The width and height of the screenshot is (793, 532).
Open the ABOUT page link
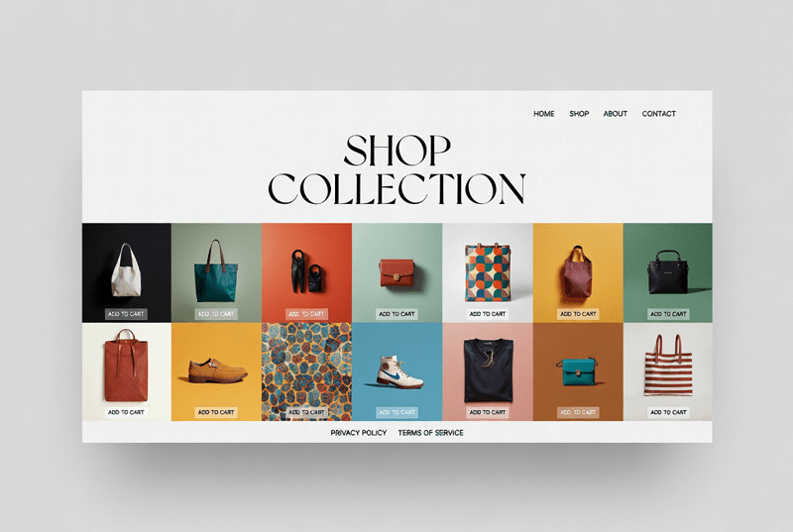click(x=615, y=114)
